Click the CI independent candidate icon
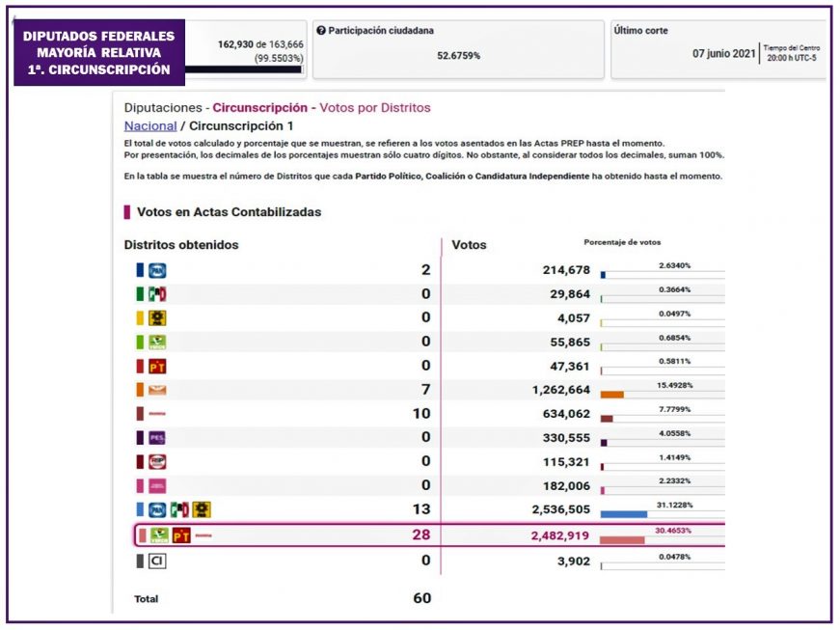Viewport: 840px width, 630px height. click(x=157, y=561)
